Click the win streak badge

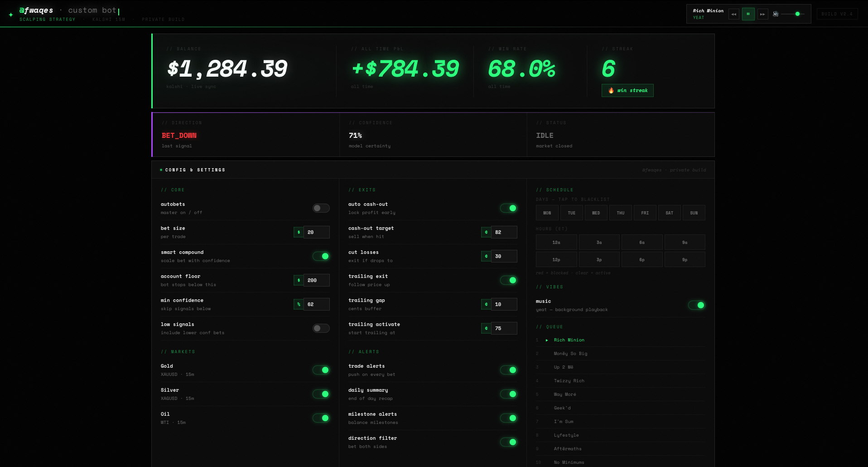pyautogui.click(x=627, y=90)
